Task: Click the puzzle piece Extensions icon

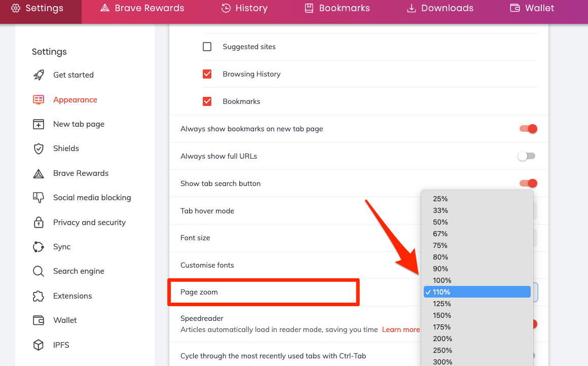Action: pyautogui.click(x=39, y=296)
